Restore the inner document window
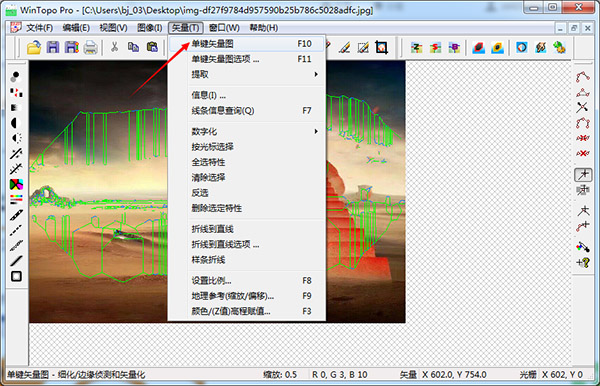The height and width of the screenshot is (386, 600). 574,28
